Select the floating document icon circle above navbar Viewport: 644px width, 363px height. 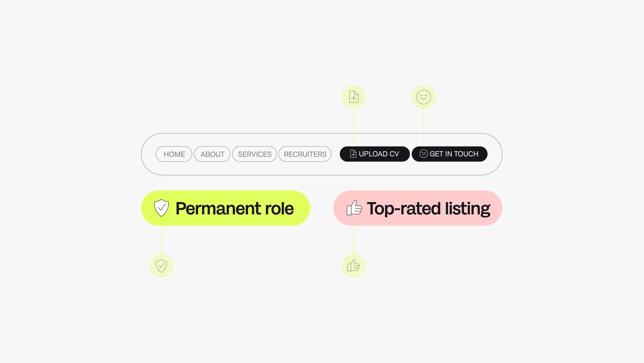tap(353, 97)
